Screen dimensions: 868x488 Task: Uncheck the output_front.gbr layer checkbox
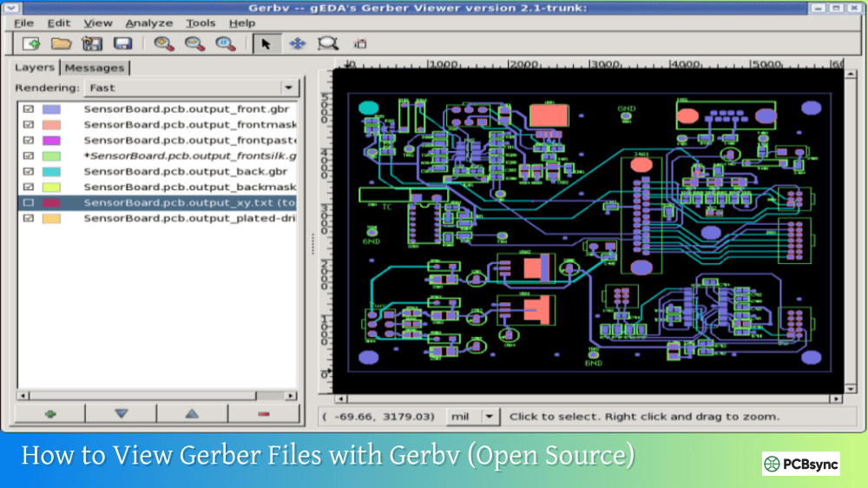click(29, 109)
